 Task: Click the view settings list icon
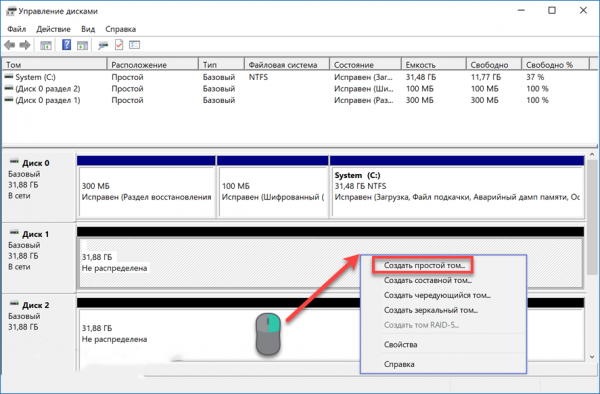pos(134,45)
